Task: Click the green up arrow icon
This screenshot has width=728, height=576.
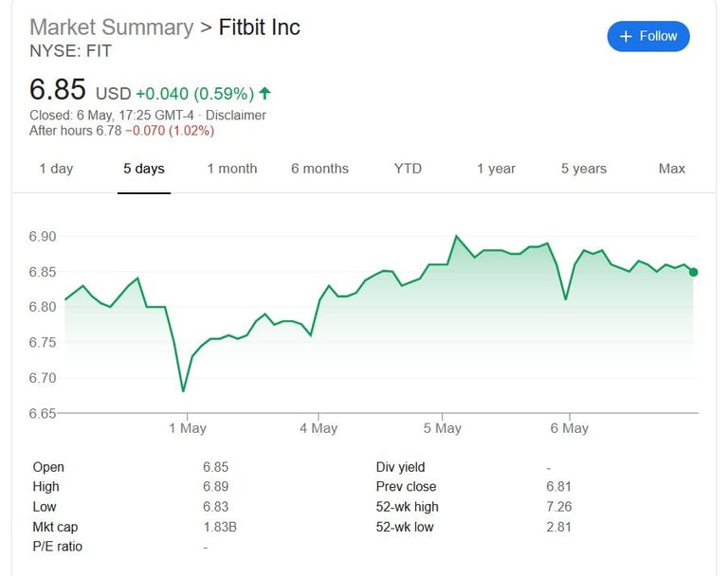Action: tap(264, 93)
